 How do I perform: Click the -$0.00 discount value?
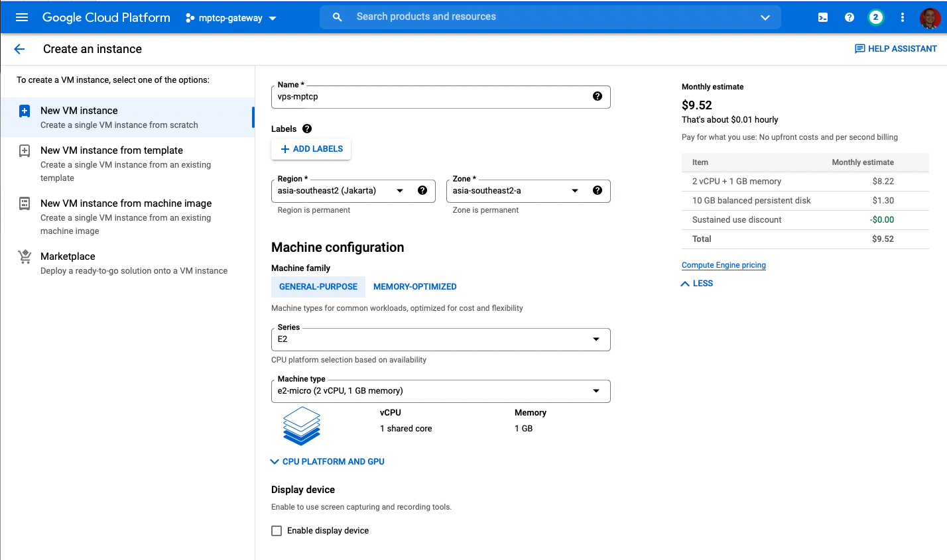882,220
